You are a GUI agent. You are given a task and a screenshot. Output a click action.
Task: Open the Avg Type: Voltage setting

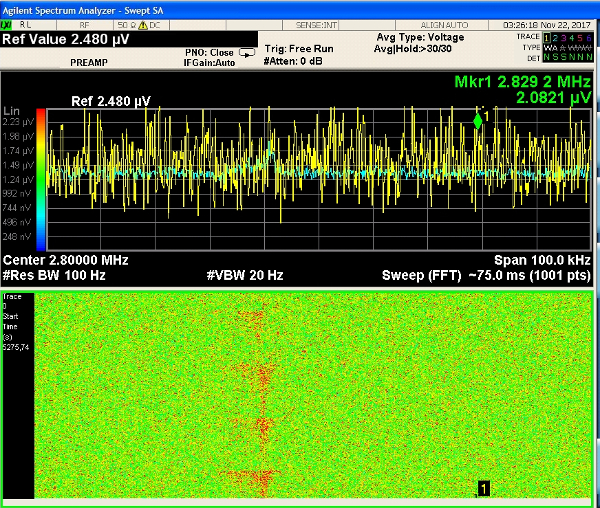(x=418, y=38)
